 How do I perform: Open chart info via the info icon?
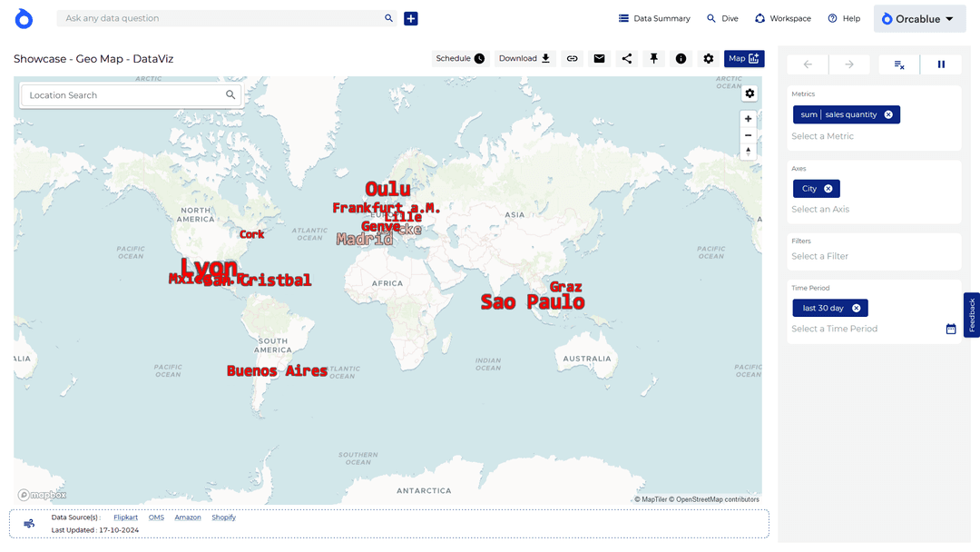tap(681, 59)
